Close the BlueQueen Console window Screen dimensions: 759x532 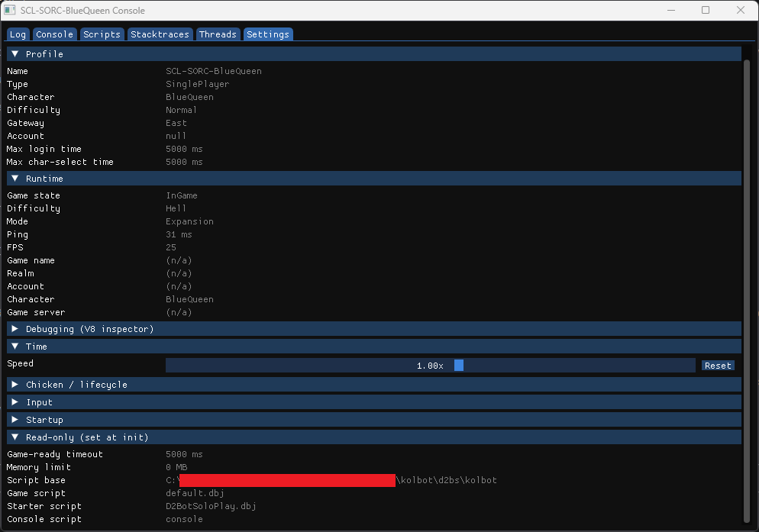coord(740,10)
